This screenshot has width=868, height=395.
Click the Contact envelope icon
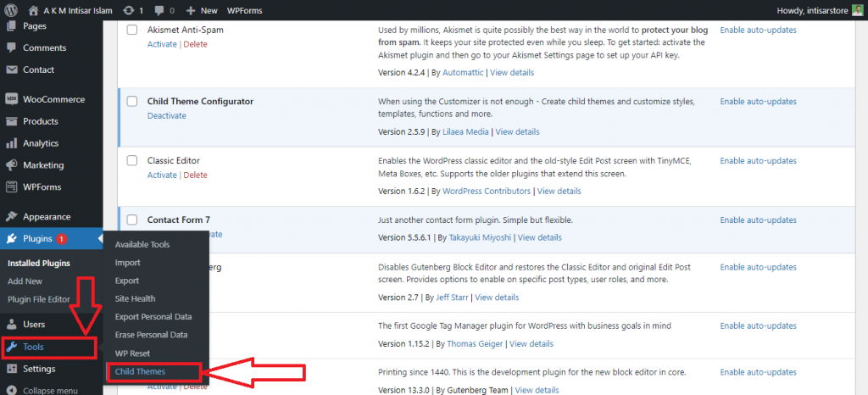(12, 70)
